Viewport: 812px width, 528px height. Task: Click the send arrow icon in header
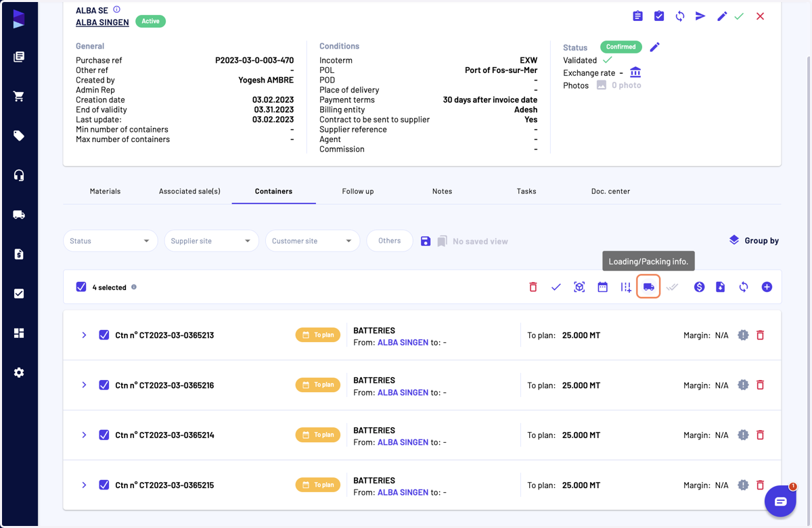coord(700,16)
